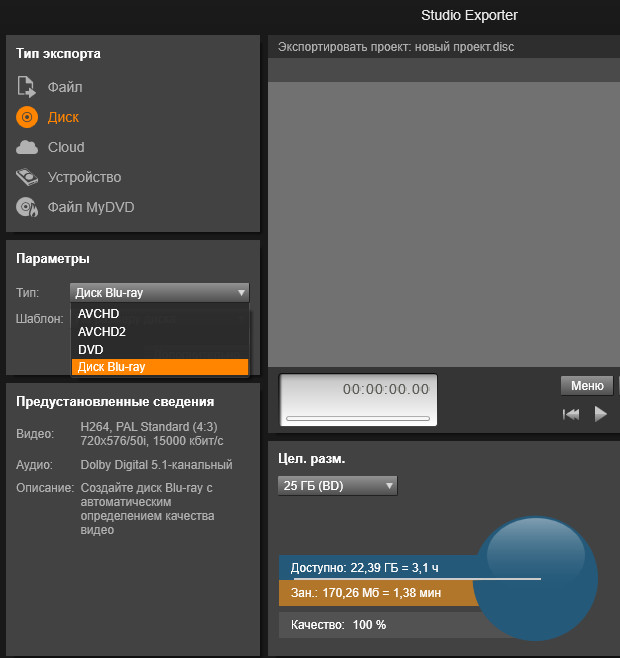The height and width of the screenshot is (658, 620).
Task: Choose the Файл export label
Action: [65, 87]
